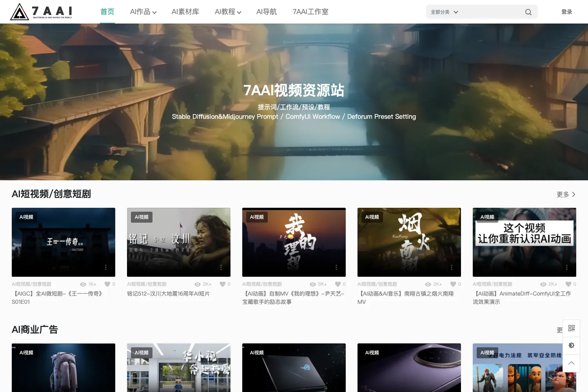Image resolution: width=588 pixels, height=392 pixels.
Task: Toggle dark mode with theme icon
Action: (572, 345)
